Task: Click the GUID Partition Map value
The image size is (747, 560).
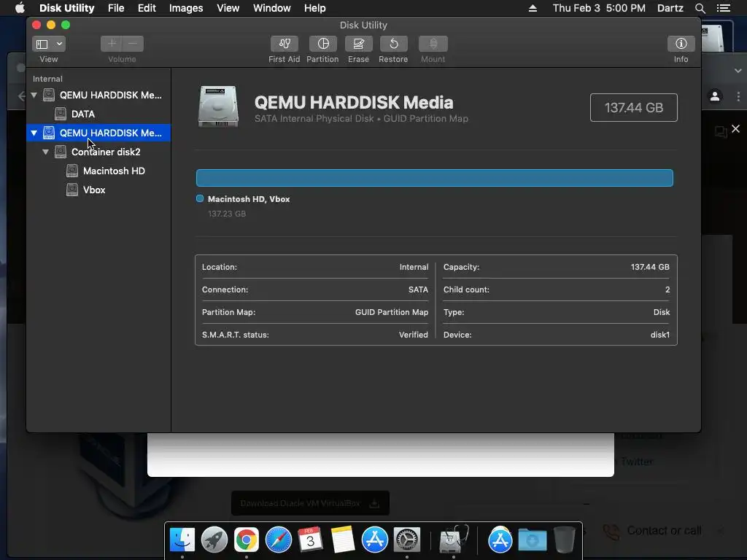Action: tap(392, 312)
